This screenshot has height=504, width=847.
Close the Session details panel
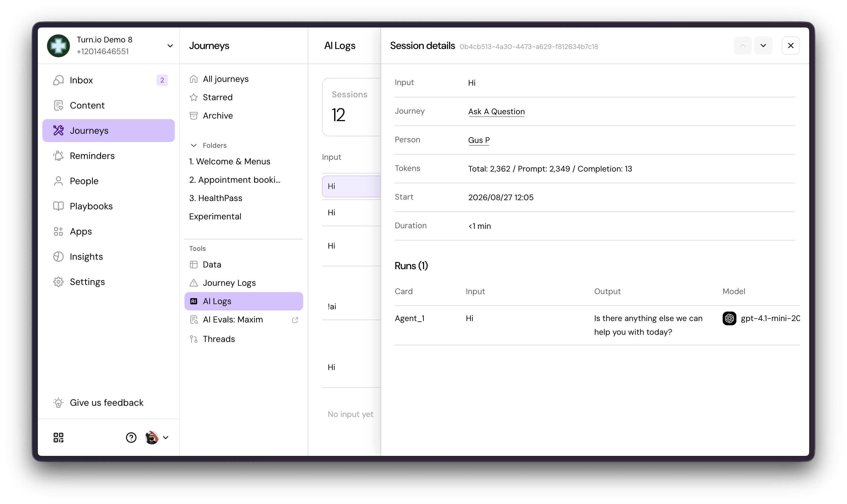[x=791, y=46]
